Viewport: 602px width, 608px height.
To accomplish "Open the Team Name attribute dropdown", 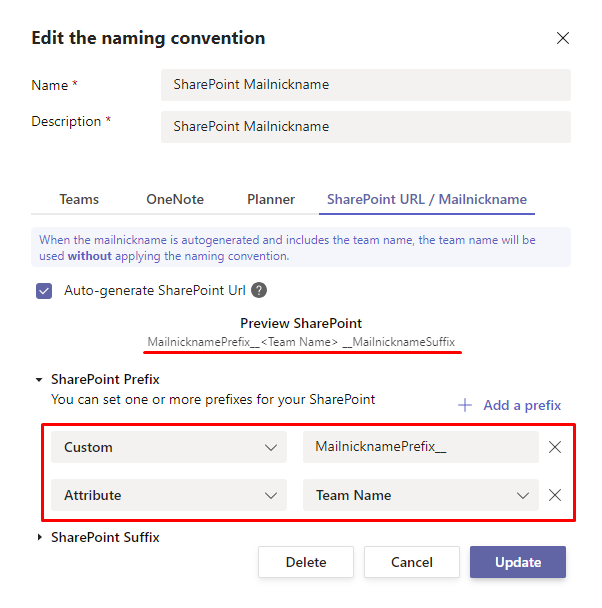I will pos(421,495).
